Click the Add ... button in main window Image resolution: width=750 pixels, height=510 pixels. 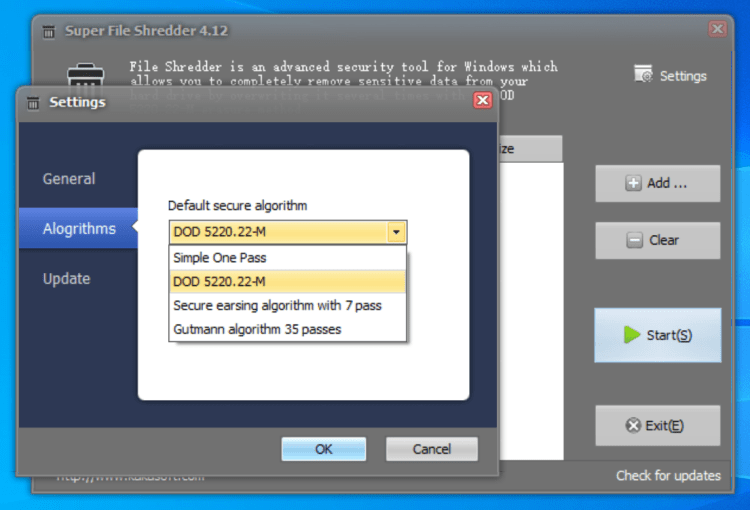tap(658, 183)
